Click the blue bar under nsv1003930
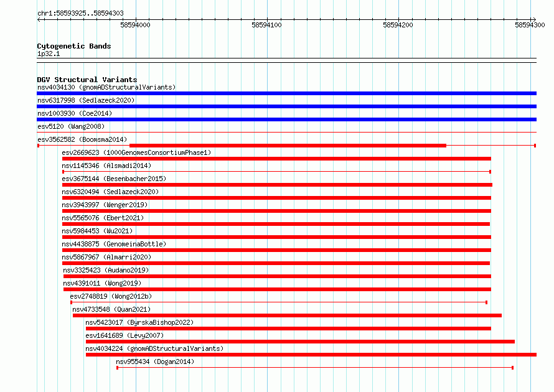The width and height of the screenshot is (554, 392). (x=286, y=119)
